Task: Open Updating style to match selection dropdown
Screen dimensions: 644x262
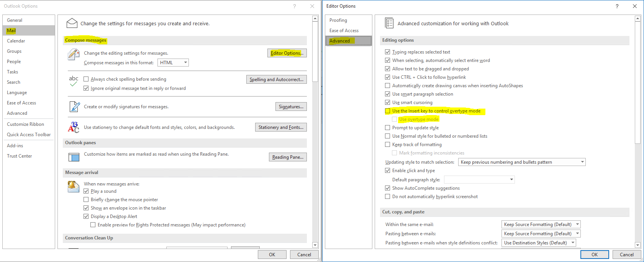Action: pyautogui.click(x=522, y=162)
